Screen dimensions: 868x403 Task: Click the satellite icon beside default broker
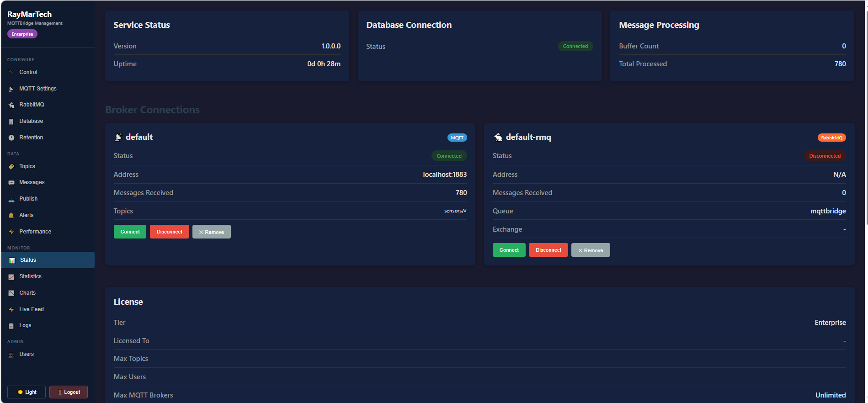118,137
